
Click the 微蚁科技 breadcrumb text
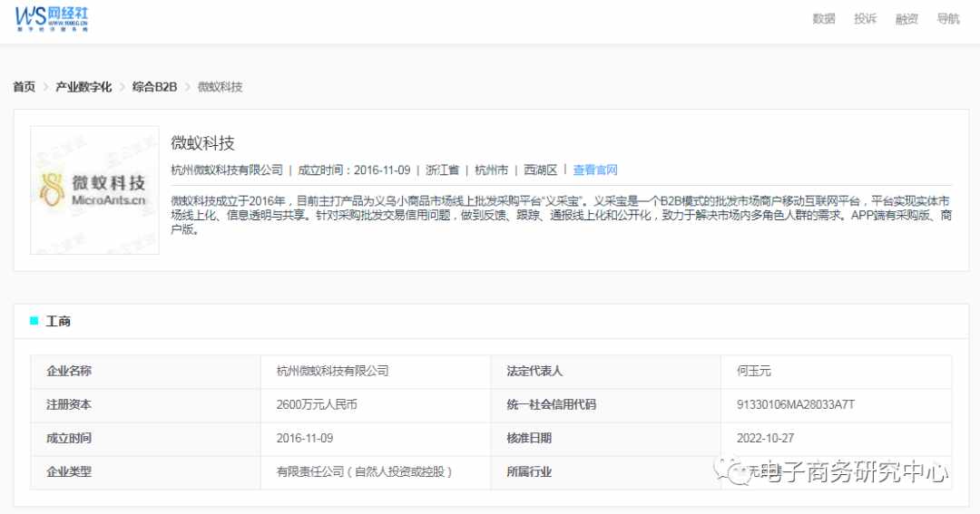point(220,87)
